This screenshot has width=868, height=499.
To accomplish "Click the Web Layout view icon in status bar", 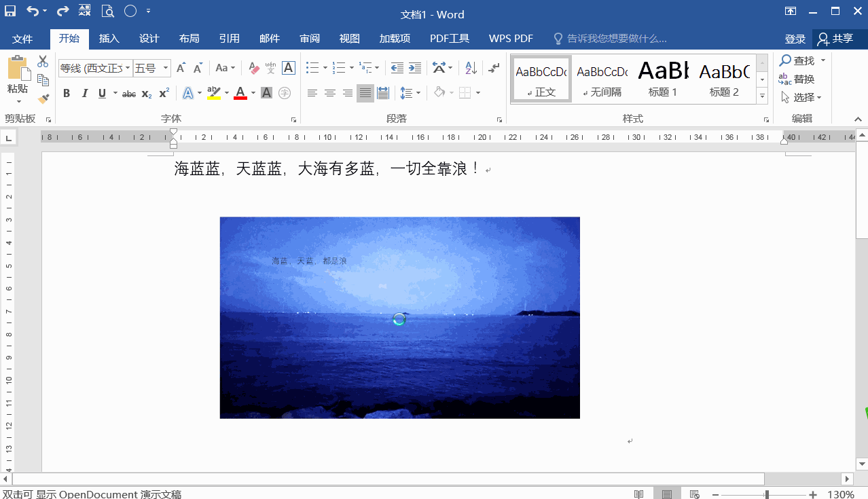I will coord(694,494).
